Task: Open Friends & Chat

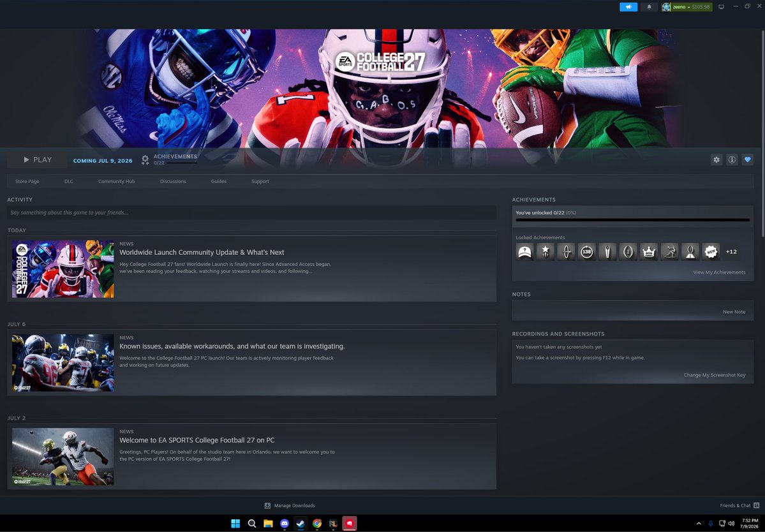Action: pos(739,506)
